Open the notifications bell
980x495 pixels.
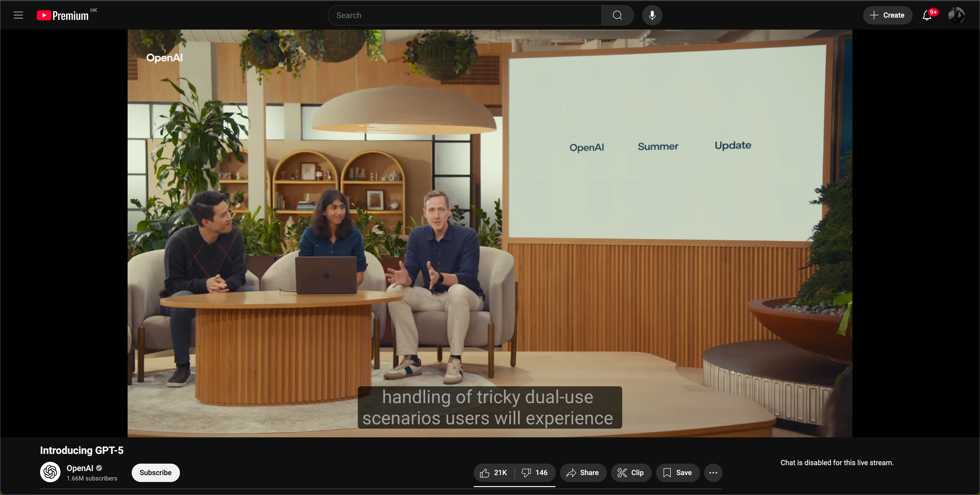(927, 15)
